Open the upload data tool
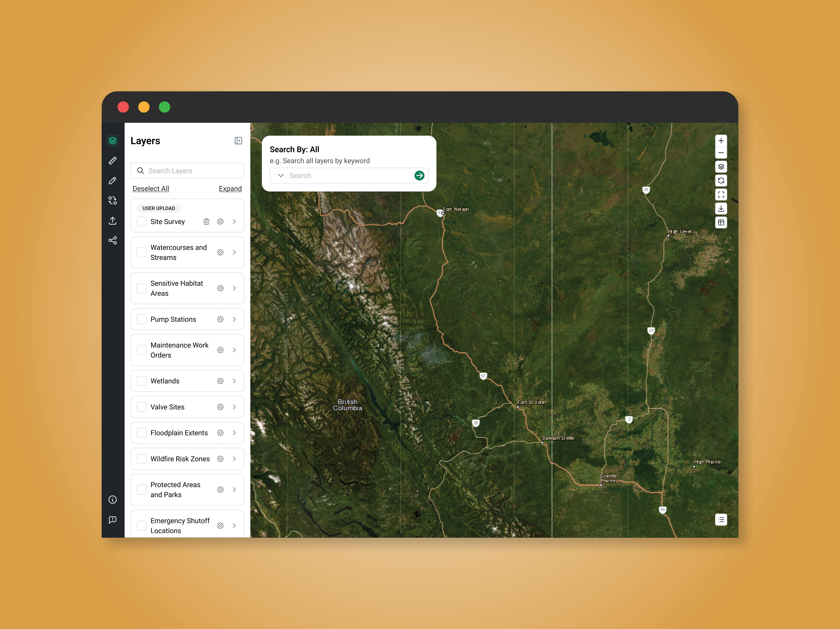This screenshot has height=629, width=840. (113, 221)
